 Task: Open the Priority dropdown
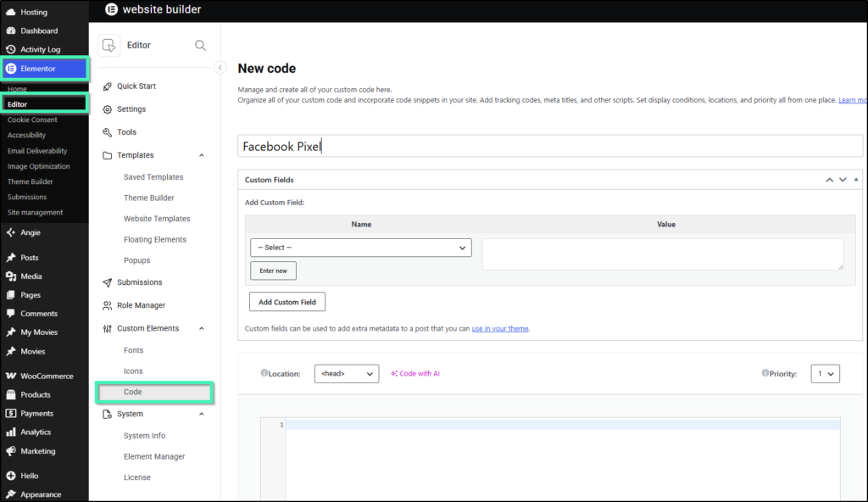(x=826, y=373)
